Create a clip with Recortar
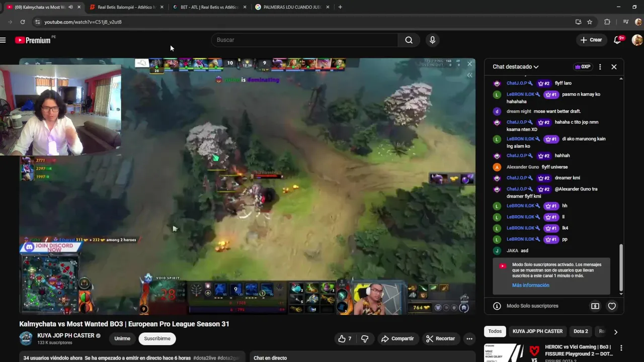Viewport: 644px width, 362px height. pyautogui.click(x=440, y=339)
